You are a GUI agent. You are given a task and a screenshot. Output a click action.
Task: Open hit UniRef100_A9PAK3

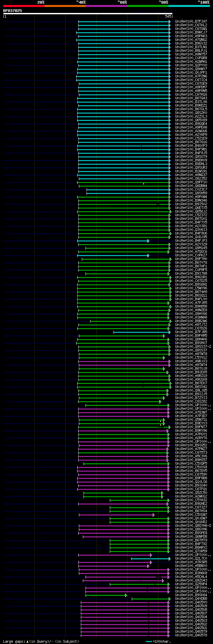[x=191, y=36]
